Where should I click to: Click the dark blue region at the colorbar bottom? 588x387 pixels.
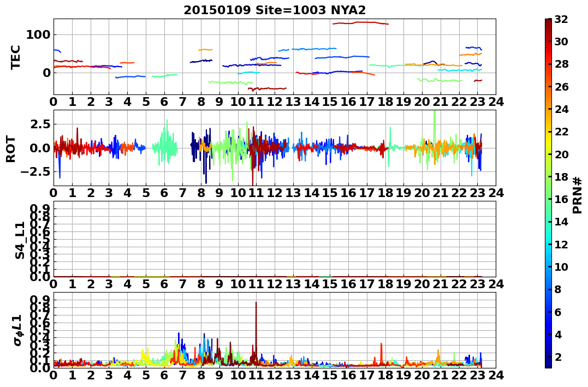pos(548,364)
